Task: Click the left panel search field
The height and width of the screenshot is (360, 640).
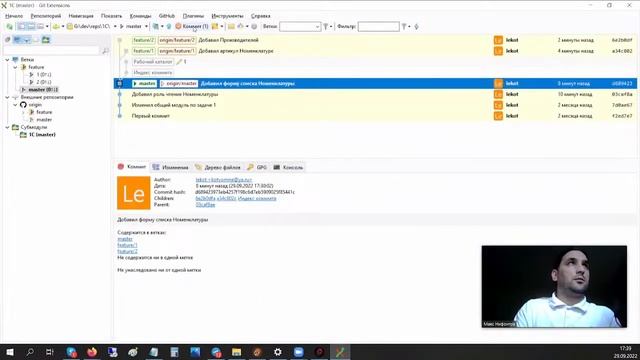Action: [51, 51]
